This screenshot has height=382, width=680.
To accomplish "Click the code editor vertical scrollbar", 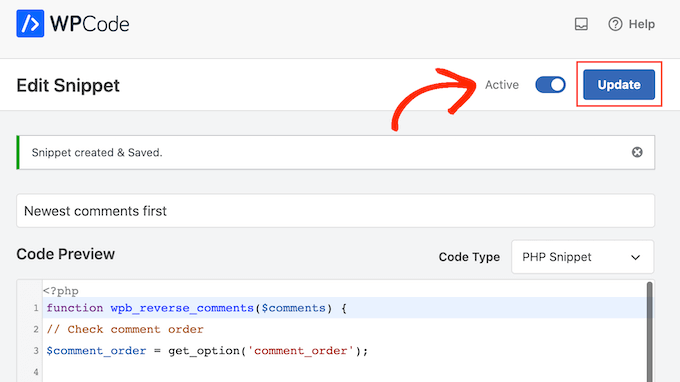I will (x=649, y=332).
